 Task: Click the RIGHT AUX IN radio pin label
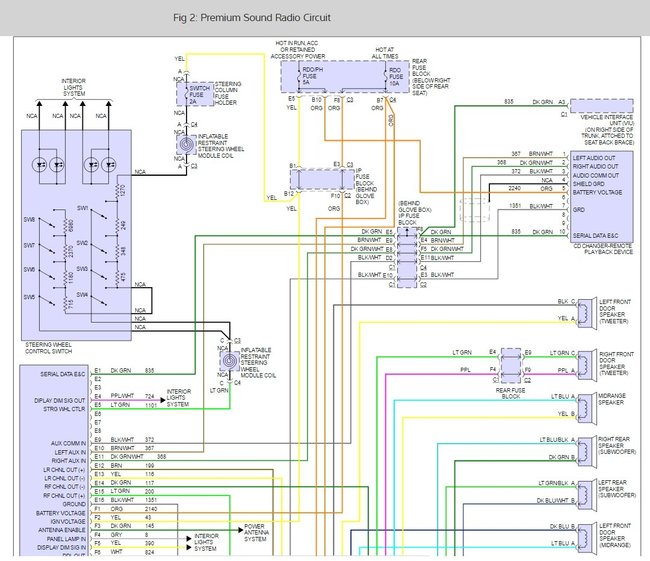tap(69, 461)
